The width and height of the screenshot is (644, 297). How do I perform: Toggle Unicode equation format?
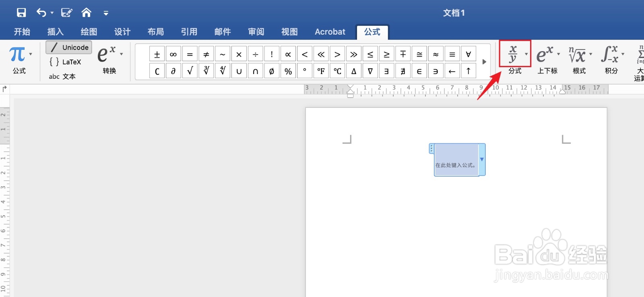point(69,47)
